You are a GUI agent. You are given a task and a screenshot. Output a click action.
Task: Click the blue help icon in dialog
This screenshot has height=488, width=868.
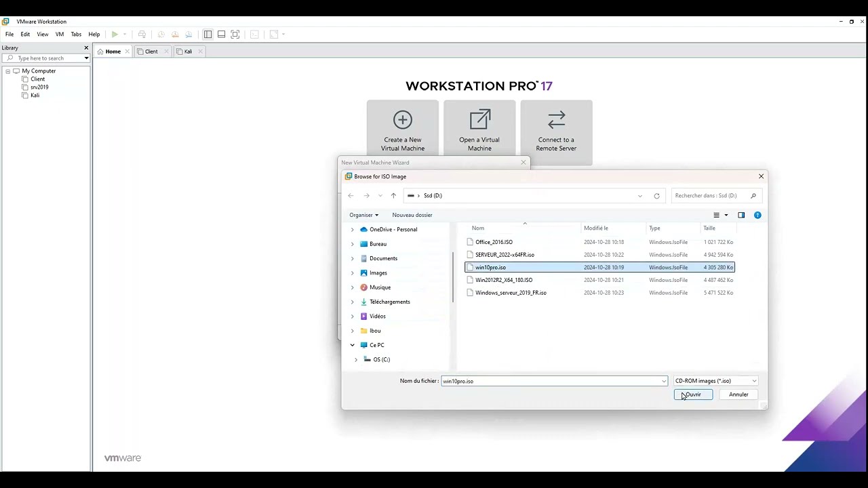757,215
